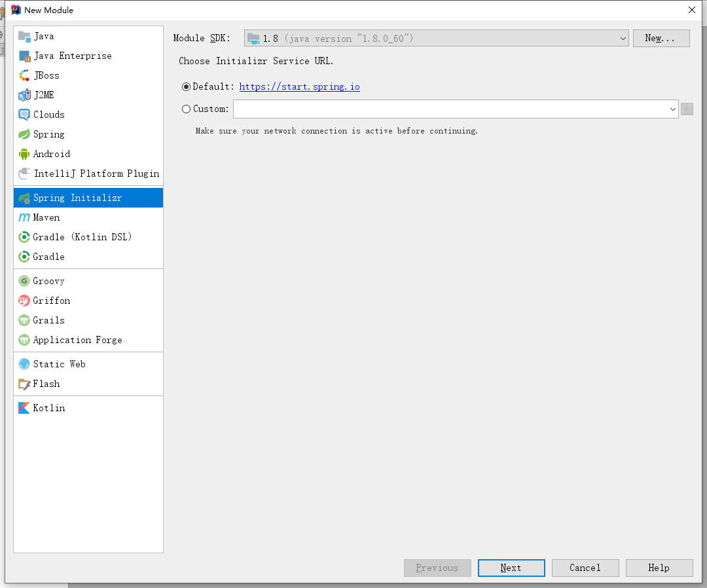Open the Module SDK dropdown arrow
707x588 pixels.
[x=623, y=39]
